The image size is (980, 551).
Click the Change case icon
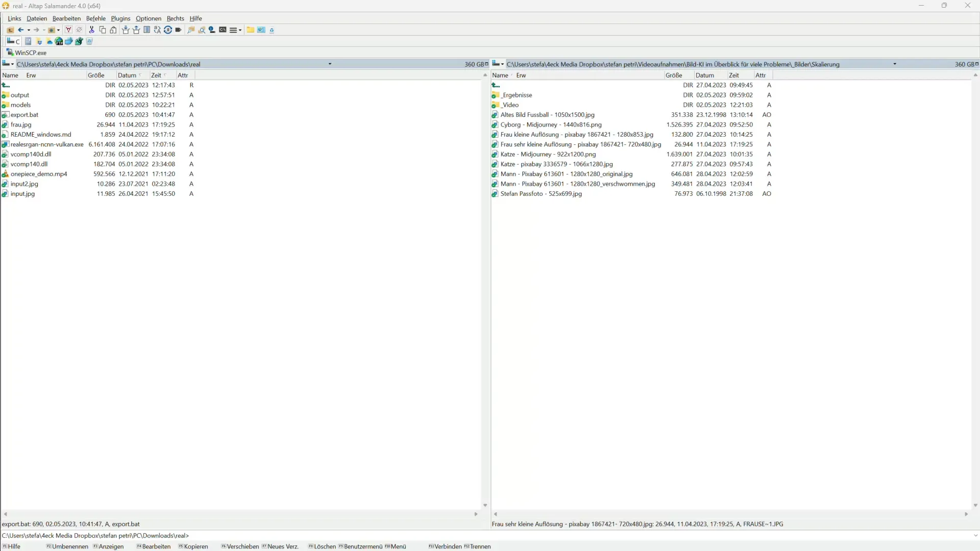point(157,30)
